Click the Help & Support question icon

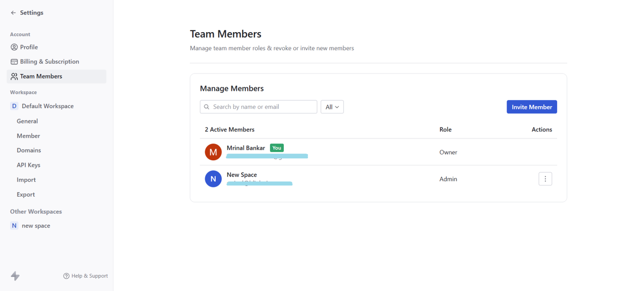[x=66, y=276]
